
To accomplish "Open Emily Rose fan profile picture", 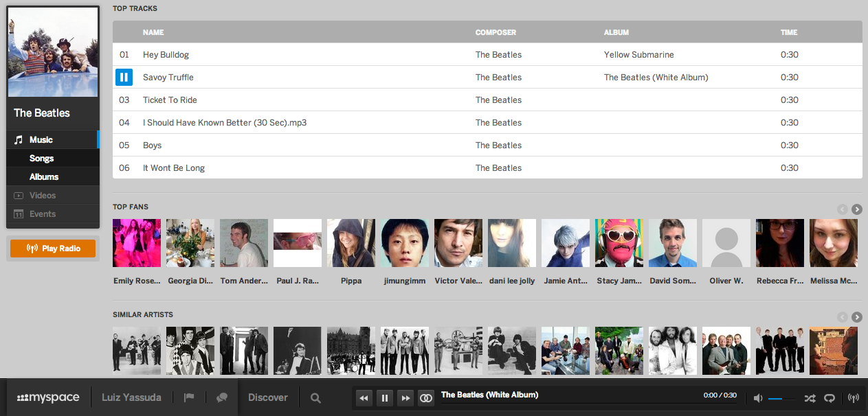I will click(137, 243).
